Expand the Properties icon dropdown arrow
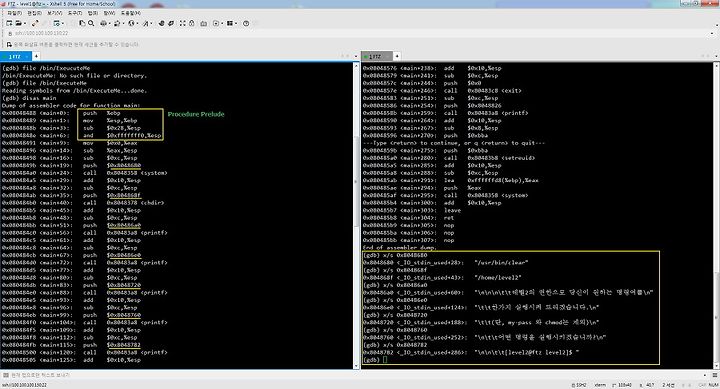The width and height of the screenshot is (720, 389). (x=63, y=23)
